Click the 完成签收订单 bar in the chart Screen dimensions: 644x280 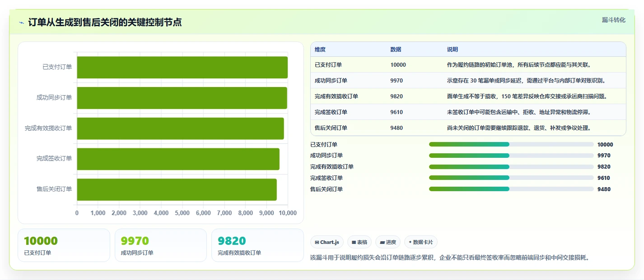[178, 159]
